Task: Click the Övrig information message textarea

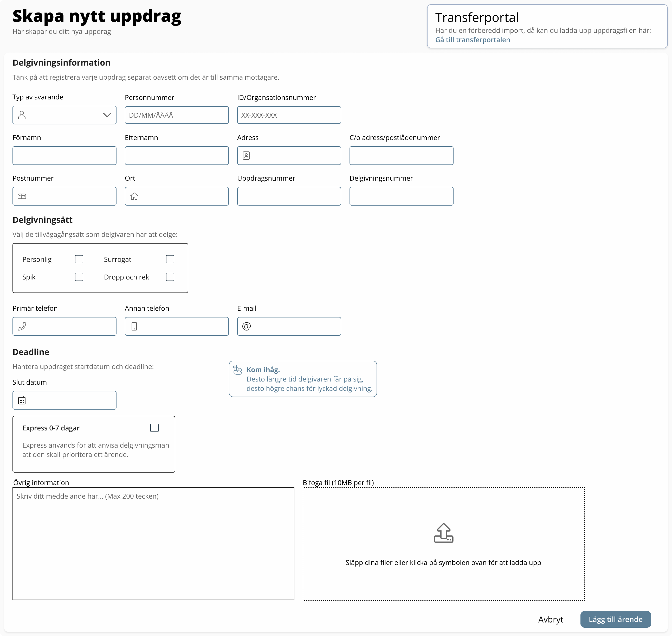Action: [x=153, y=543]
